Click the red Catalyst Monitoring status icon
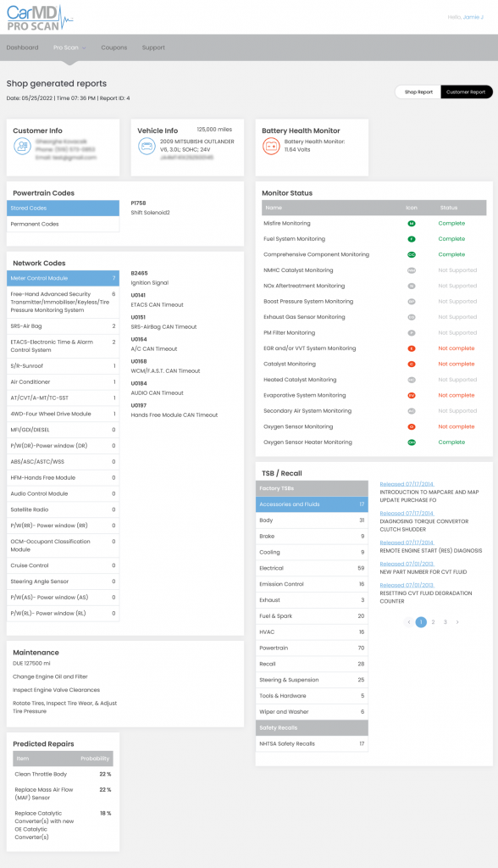Viewport: 498px width, 868px height. 412,364
